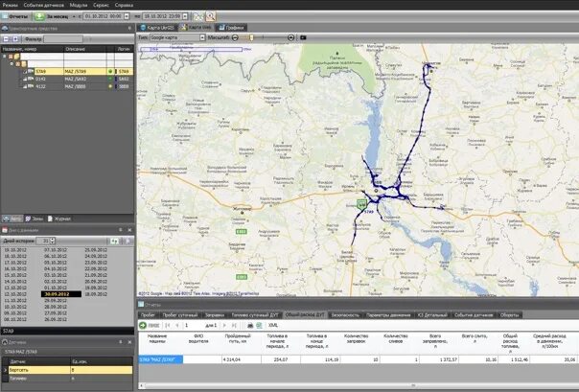The height and width of the screenshot is (392, 579).
Task: Expand the За месяц period dropdown arrow
Action: tap(74, 16)
